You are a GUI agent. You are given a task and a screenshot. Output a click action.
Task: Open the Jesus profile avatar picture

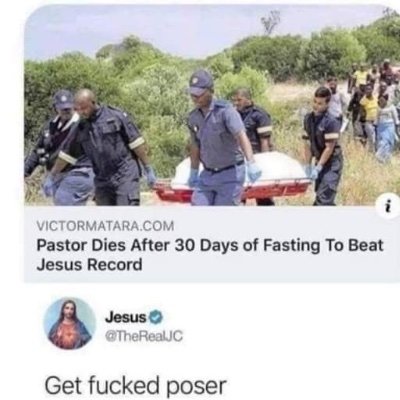pyautogui.click(x=70, y=323)
